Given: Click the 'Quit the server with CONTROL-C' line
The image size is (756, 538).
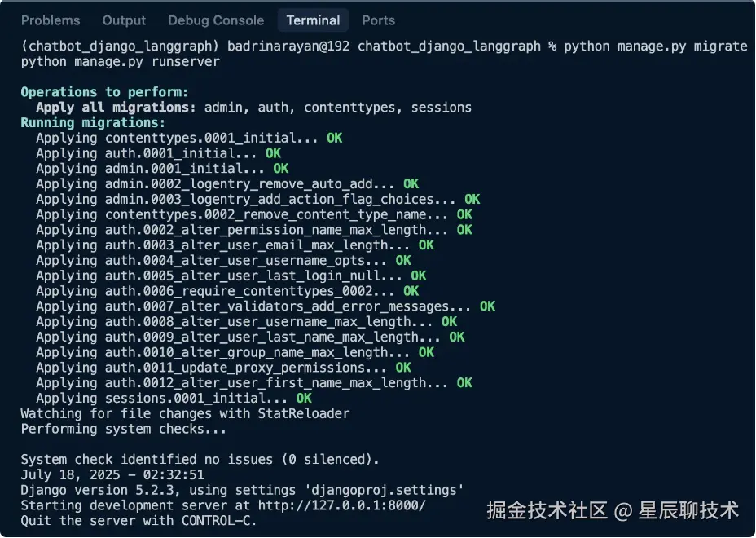Looking at the screenshot, I should coord(138,520).
